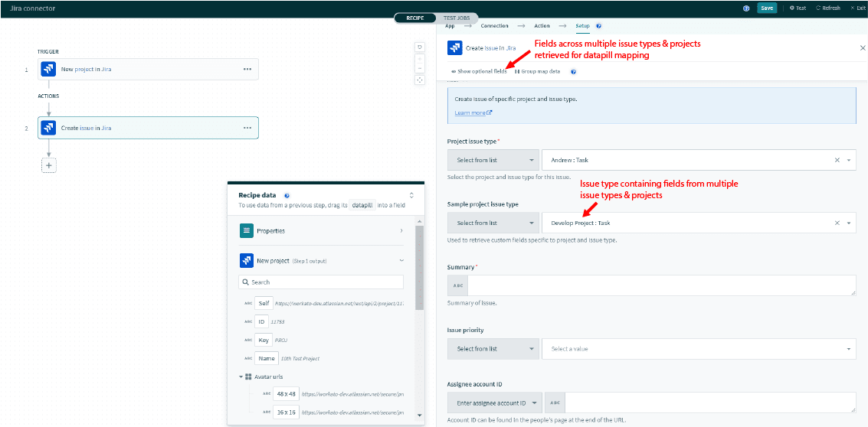Collapse the New project step output
The height and width of the screenshot is (427, 868).
(x=401, y=260)
